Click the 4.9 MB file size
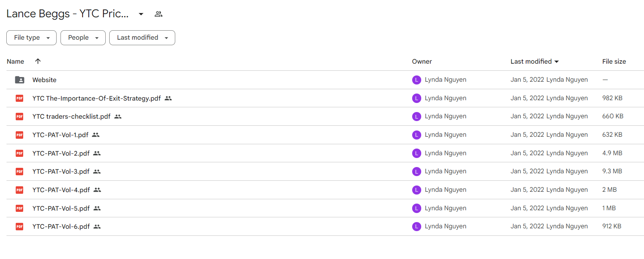The width and height of the screenshot is (644, 259). tap(612, 153)
